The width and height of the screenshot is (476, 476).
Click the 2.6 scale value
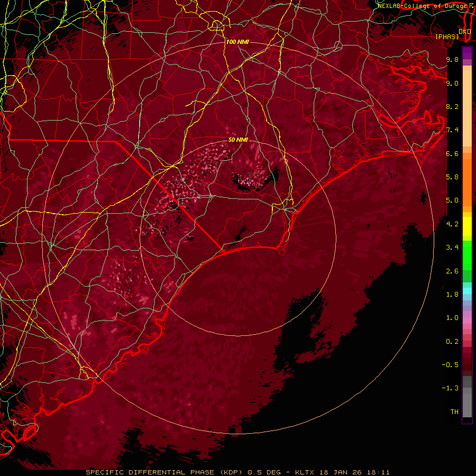click(452, 271)
